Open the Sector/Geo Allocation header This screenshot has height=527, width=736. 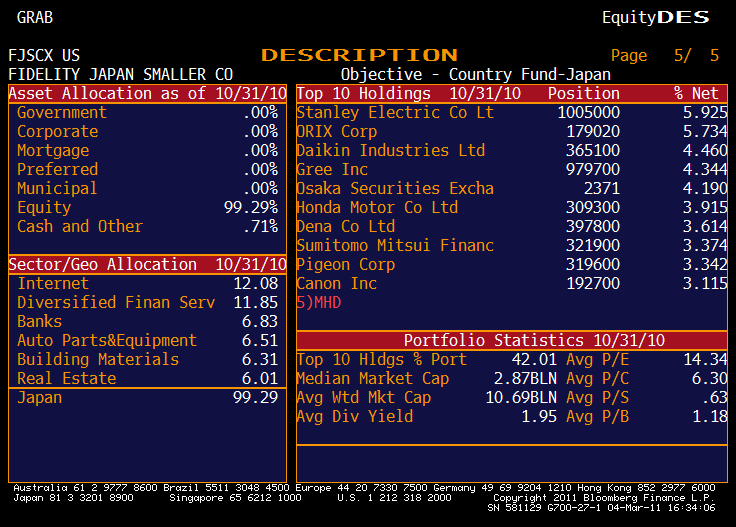click(x=147, y=265)
